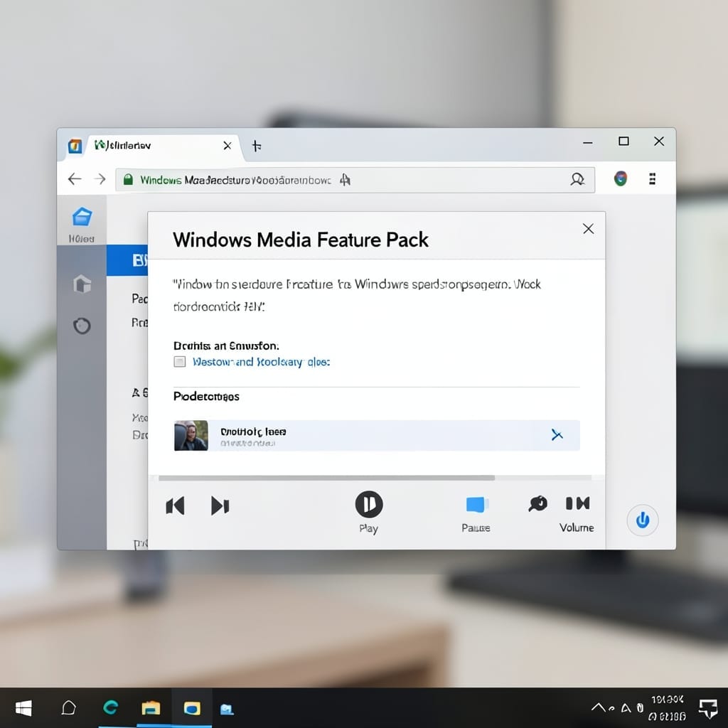Click the orange favicon left of tab

(75, 146)
